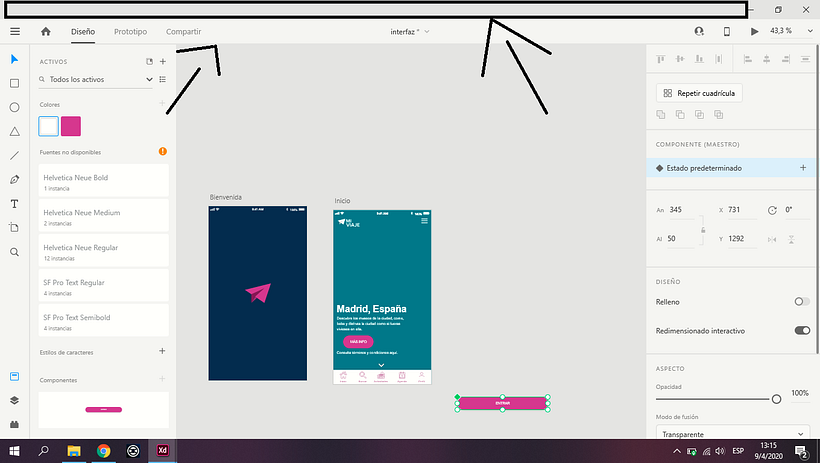Screen dimensions: 820x463
Task: Open the Assets panel icon
Action: click(15, 377)
